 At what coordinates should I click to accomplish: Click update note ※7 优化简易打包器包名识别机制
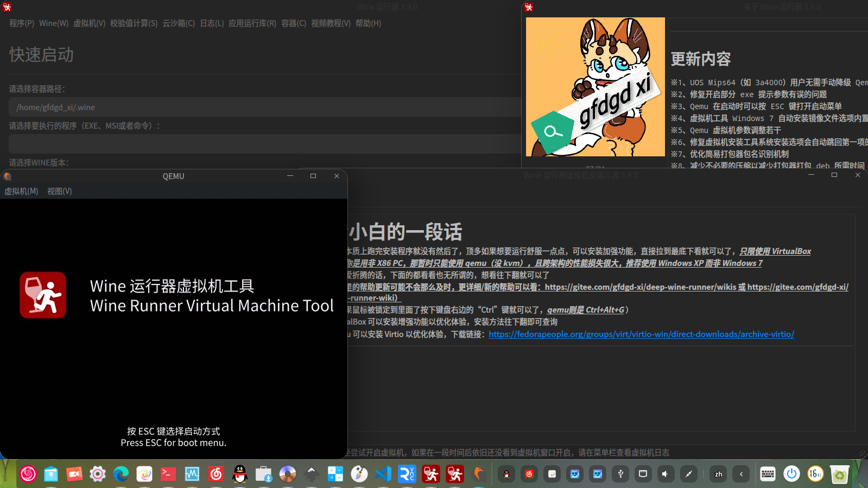pyautogui.click(x=730, y=154)
